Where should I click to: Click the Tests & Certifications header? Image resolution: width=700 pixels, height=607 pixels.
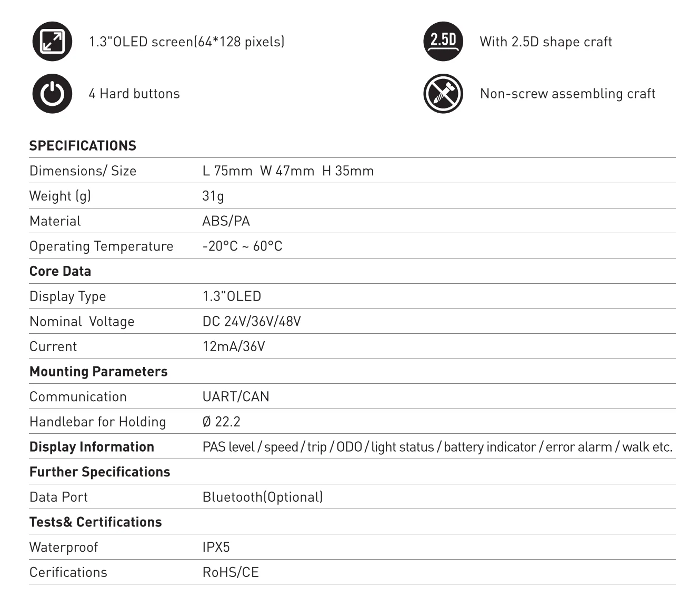click(95, 522)
